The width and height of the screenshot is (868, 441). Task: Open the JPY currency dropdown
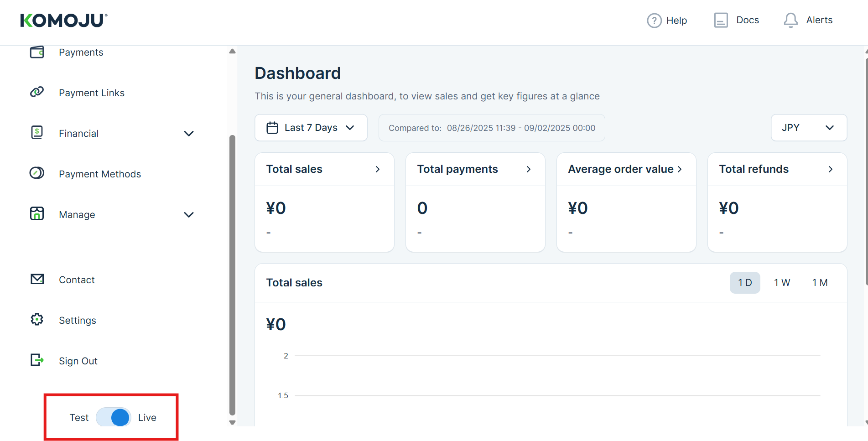coord(808,128)
